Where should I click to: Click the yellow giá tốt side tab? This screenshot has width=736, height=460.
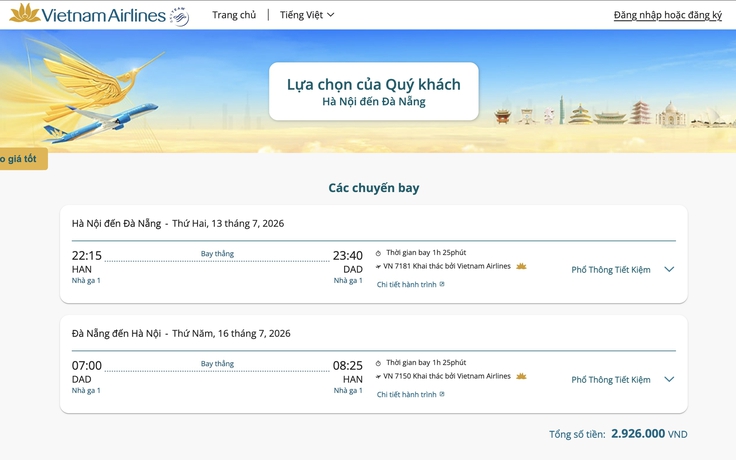click(x=23, y=159)
